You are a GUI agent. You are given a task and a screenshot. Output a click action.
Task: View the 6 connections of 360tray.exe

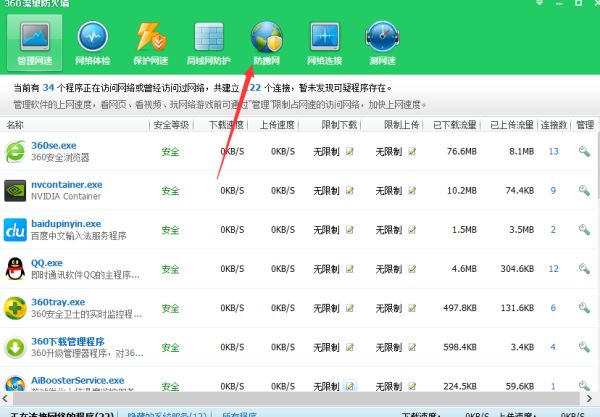553,308
